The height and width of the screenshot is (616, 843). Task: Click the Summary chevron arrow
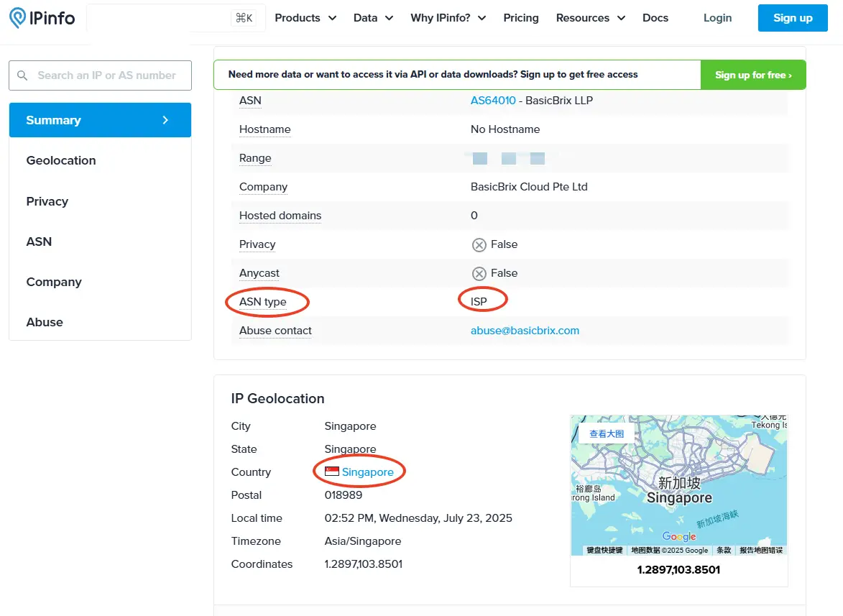click(165, 120)
